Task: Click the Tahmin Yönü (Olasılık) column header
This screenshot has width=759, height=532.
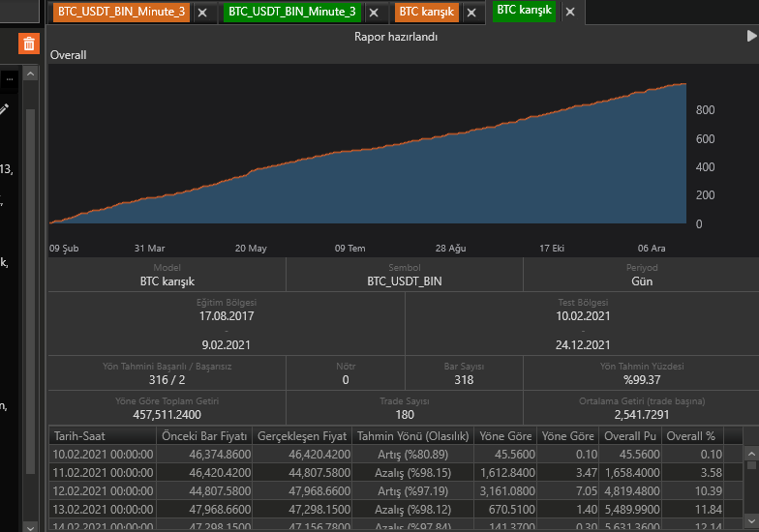Action: point(411,436)
